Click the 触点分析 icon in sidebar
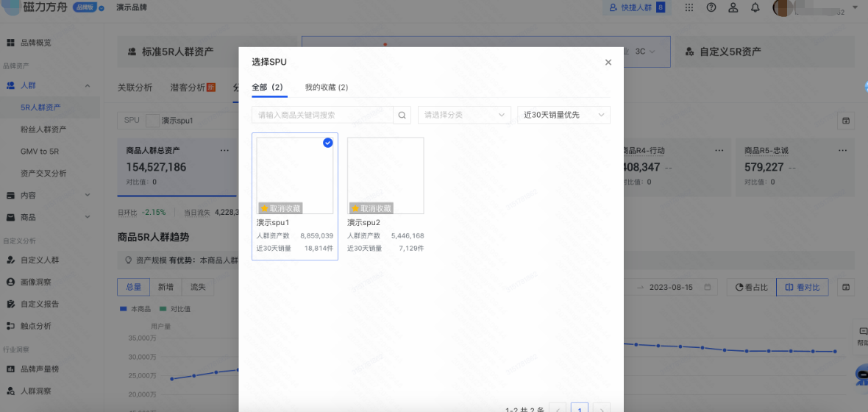This screenshot has height=412, width=868. [10, 326]
